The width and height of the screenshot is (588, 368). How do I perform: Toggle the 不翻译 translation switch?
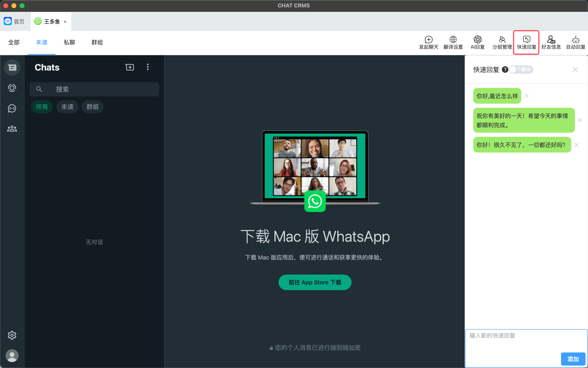pyautogui.click(x=521, y=70)
